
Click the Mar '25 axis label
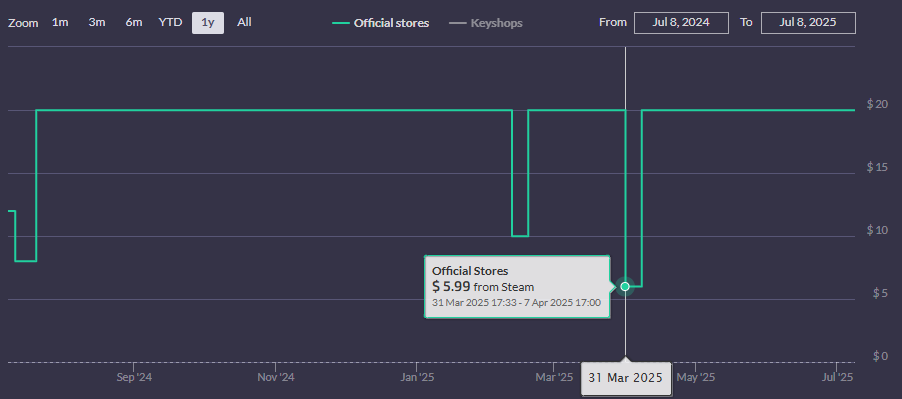(x=554, y=378)
